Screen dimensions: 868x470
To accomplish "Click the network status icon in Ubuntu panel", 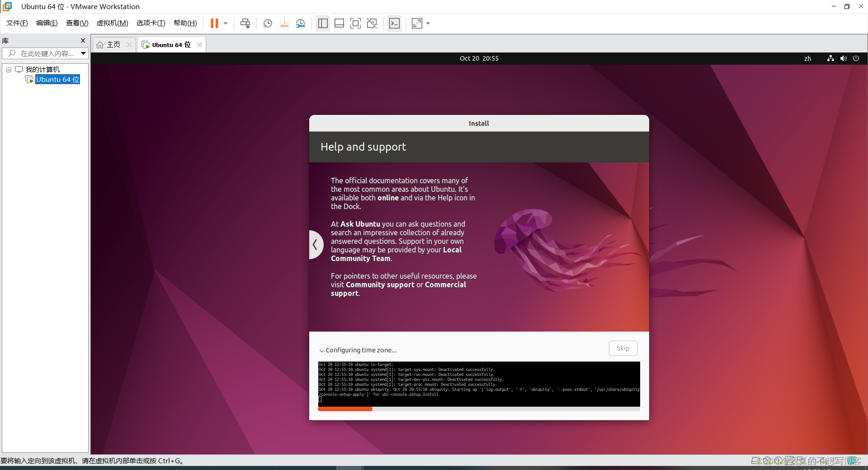I will tap(830, 58).
